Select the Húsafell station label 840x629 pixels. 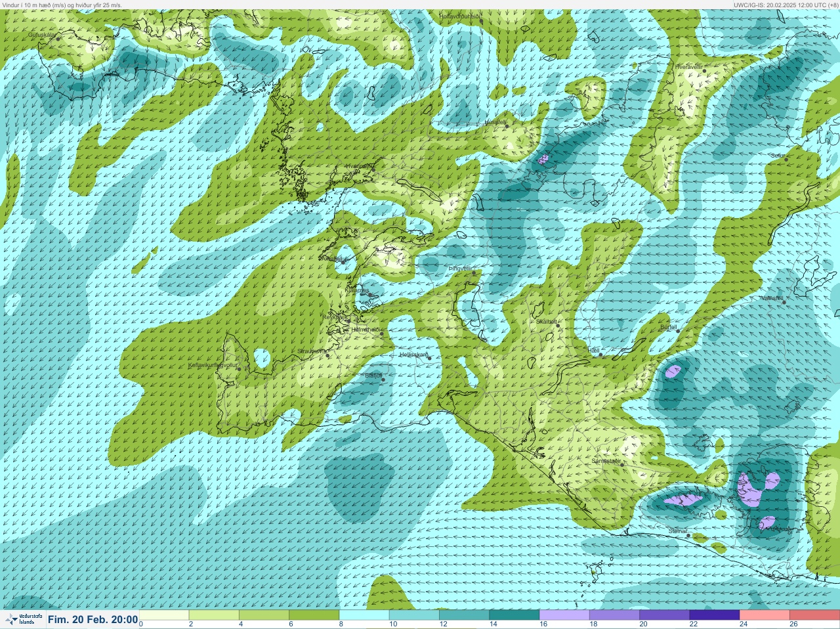[495, 122]
